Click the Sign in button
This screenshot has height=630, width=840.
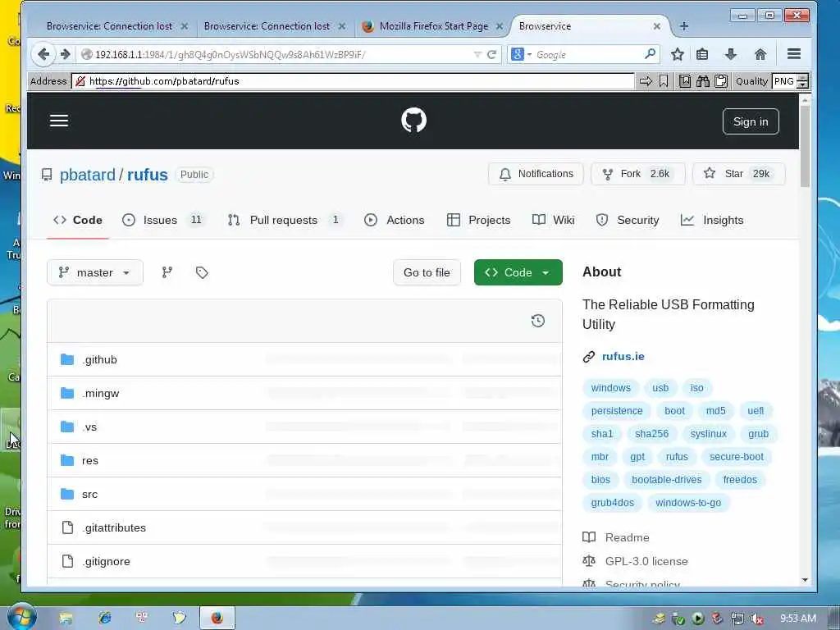click(751, 121)
